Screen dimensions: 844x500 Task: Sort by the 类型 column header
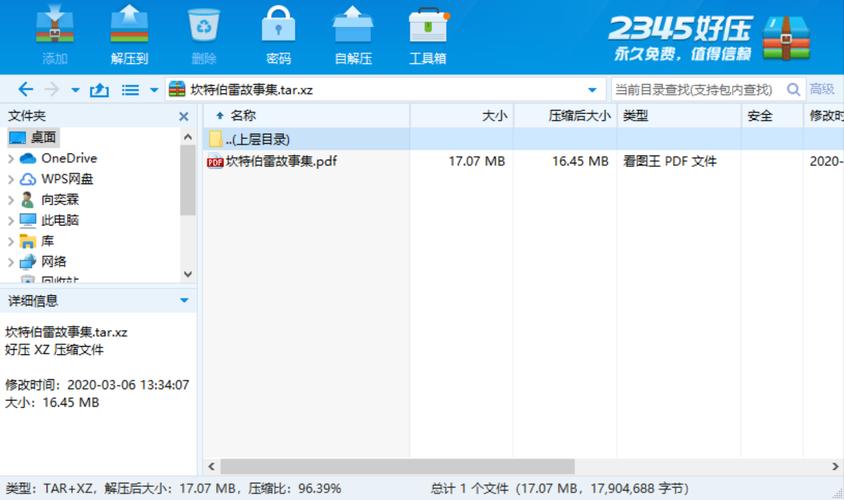coord(679,116)
